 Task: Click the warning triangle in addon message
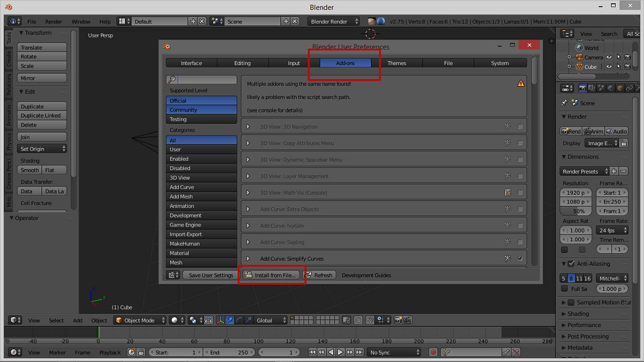tap(521, 83)
